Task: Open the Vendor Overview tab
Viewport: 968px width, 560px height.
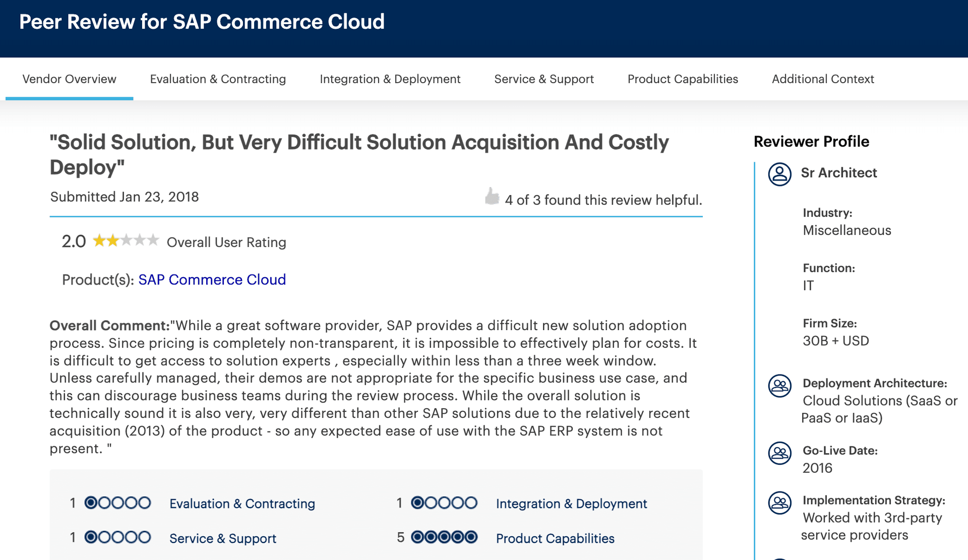Action: pyautogui.click(x=70, y=79)
